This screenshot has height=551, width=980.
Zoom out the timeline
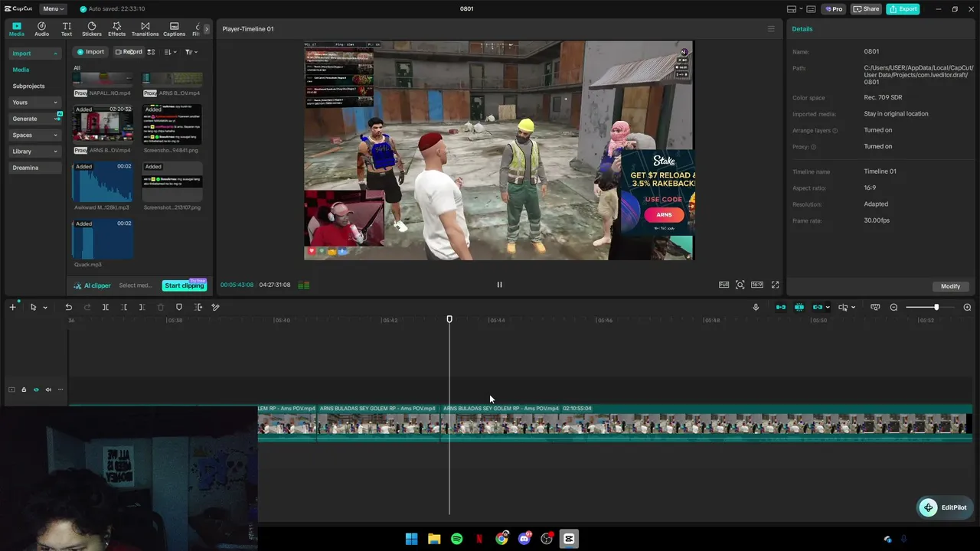(893, 307)
